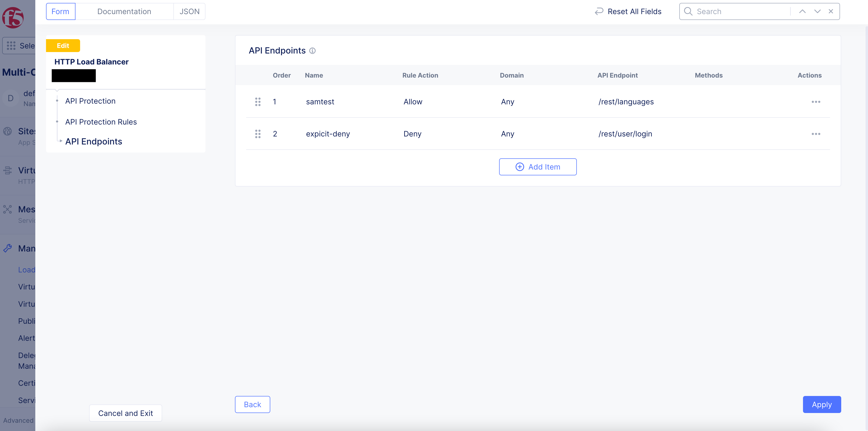
Task: Open the service selector grid icon
Action: point(11,46)
